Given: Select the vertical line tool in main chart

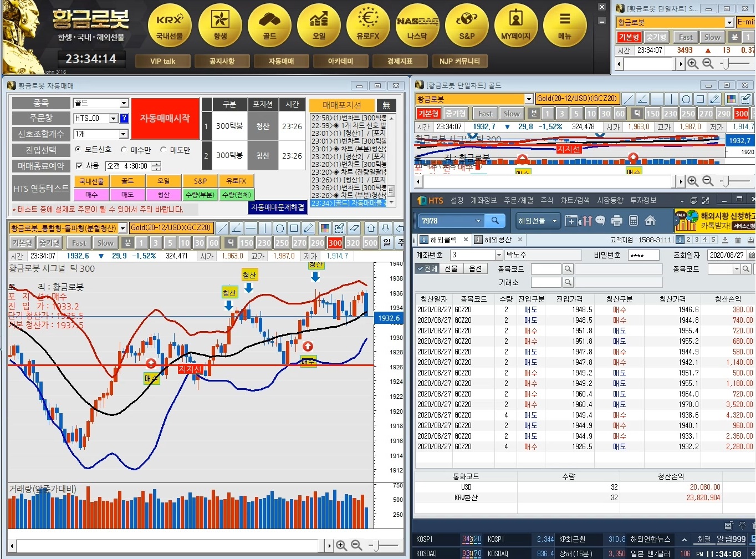Looking at the screenshot, I should coord(265,228).
